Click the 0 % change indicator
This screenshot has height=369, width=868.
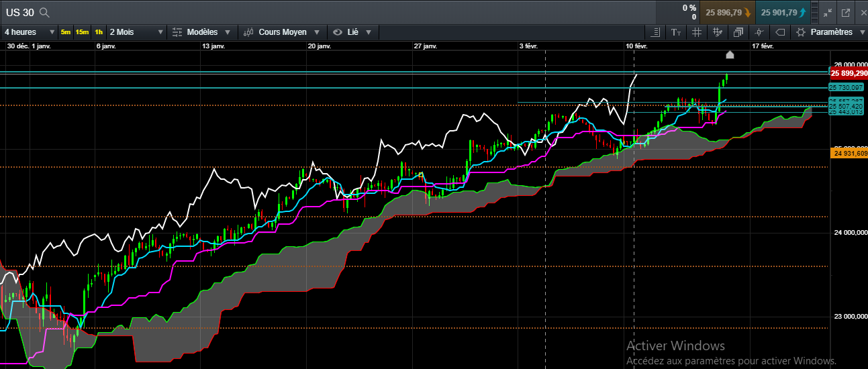[x=689, y=8]
